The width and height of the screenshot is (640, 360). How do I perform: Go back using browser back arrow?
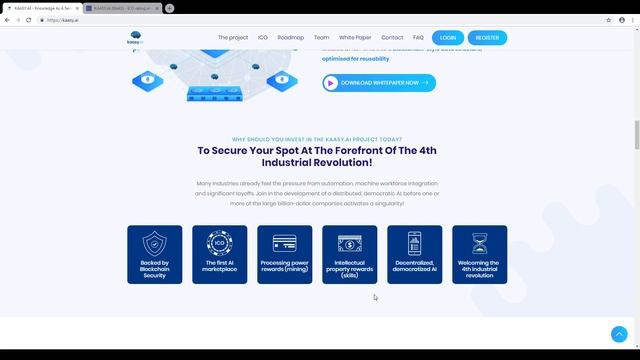[x=7, y=20]
